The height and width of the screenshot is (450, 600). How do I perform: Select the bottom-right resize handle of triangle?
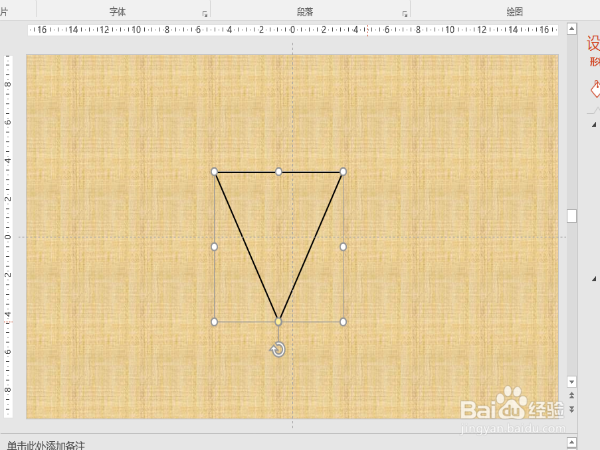pyautogui.click(x=343, y=322)
